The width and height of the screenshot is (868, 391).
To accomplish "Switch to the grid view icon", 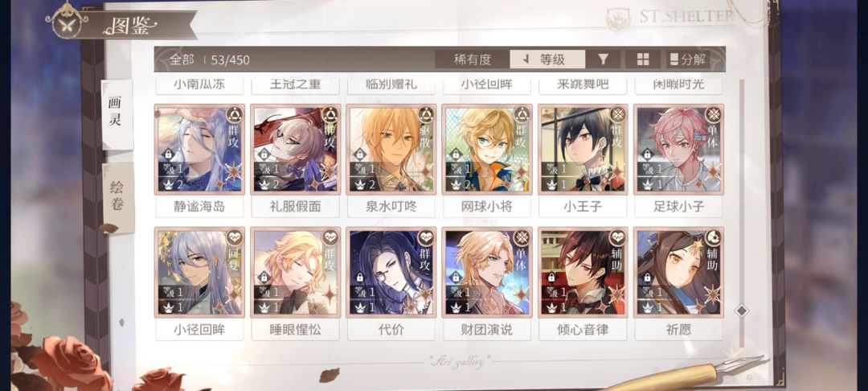I will [x=643, y=60].
